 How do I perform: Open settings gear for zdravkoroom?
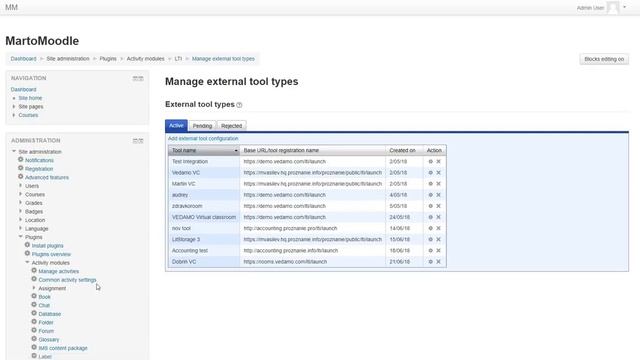click(430, 206)
